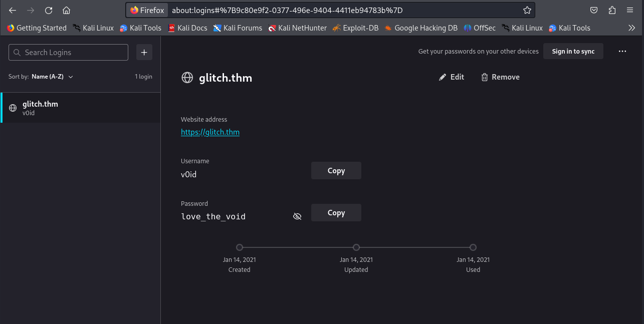Edit the glitch.thm login entry
This screenshot has width=644, height=324.
(452, 77)
